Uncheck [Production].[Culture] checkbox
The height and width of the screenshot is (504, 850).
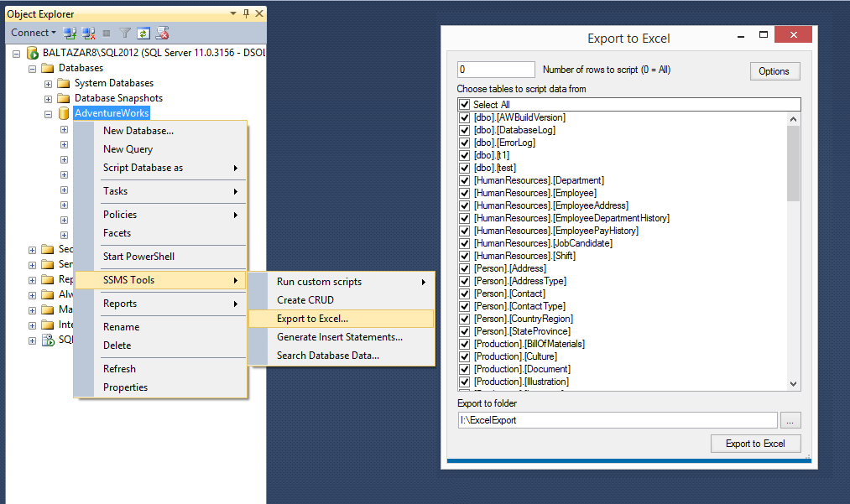point(465,356)
